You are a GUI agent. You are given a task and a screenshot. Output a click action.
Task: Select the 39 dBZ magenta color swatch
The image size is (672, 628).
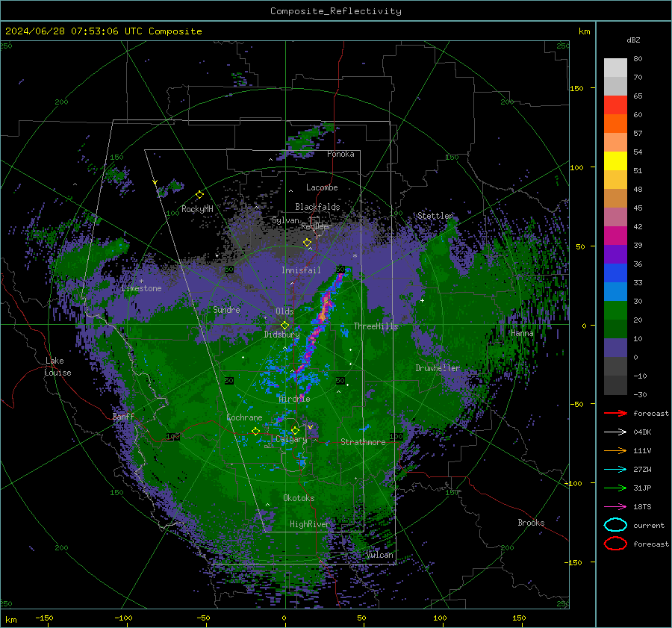(615, 236)
